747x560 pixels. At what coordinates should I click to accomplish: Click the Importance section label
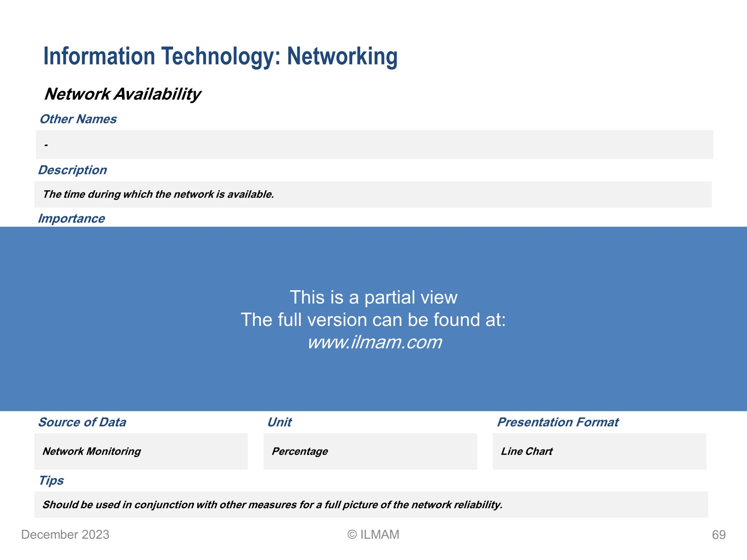click(x=71, y=219)
